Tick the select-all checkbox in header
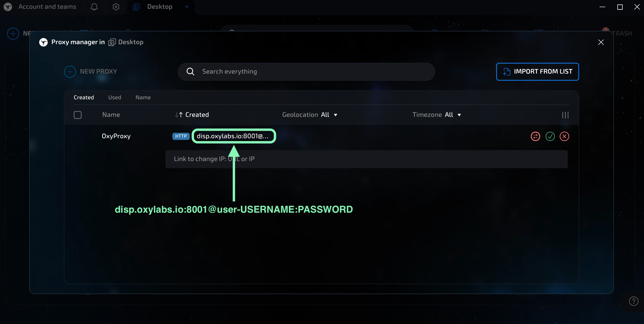Screen dimensions: 644x324 pyautogui.click(x=78, y=115)
